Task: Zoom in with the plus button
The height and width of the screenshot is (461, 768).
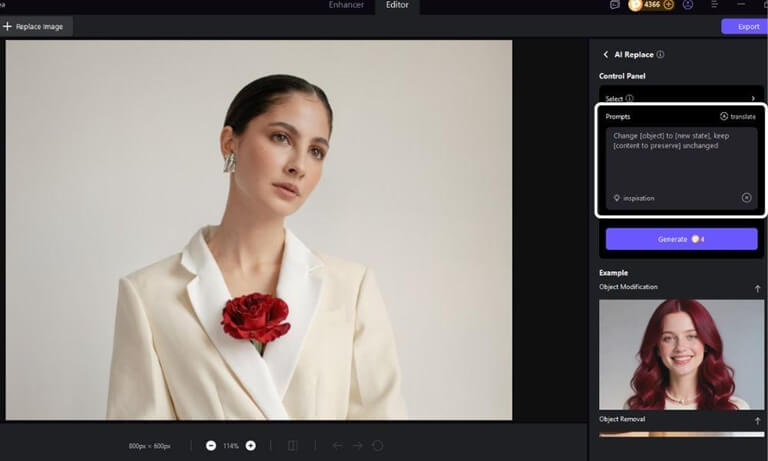Action: (x=251, y=445)
